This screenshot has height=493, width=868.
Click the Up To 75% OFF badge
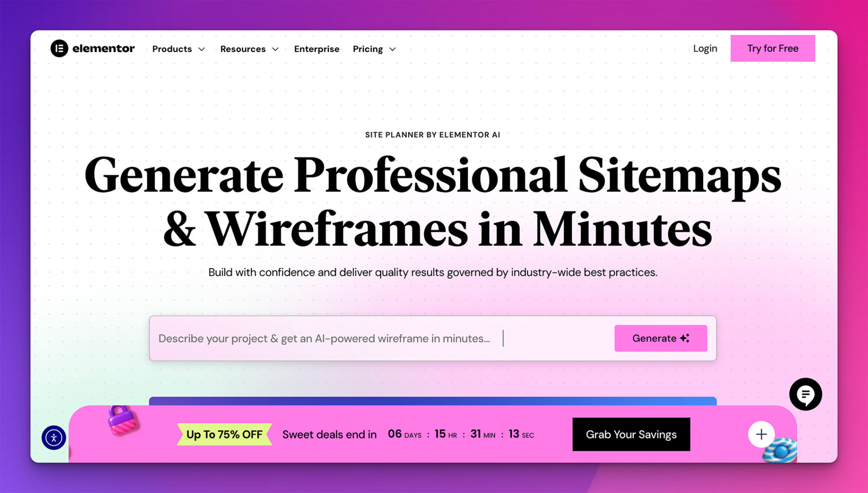224,434
